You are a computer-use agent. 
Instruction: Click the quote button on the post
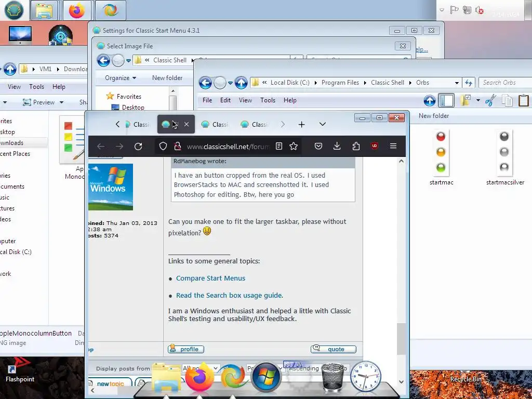(333, 349)
